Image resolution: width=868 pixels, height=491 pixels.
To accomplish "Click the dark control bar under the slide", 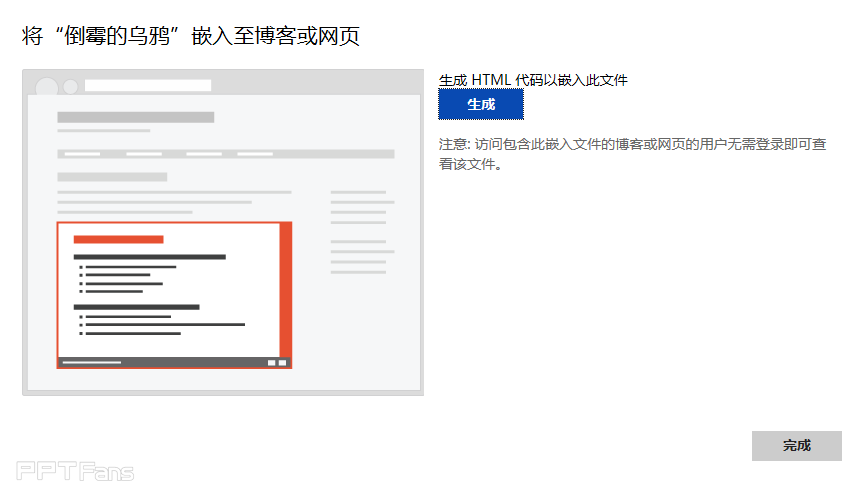I will 174,362.
